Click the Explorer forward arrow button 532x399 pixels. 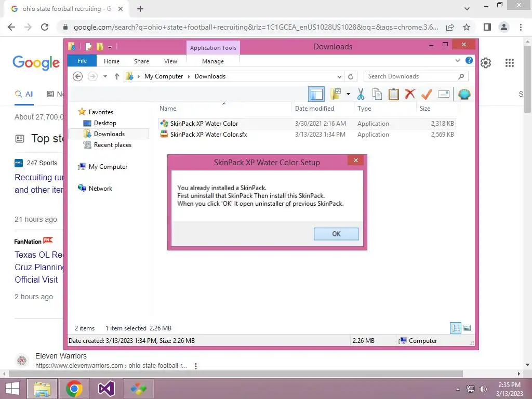click(x=92, y=76)
